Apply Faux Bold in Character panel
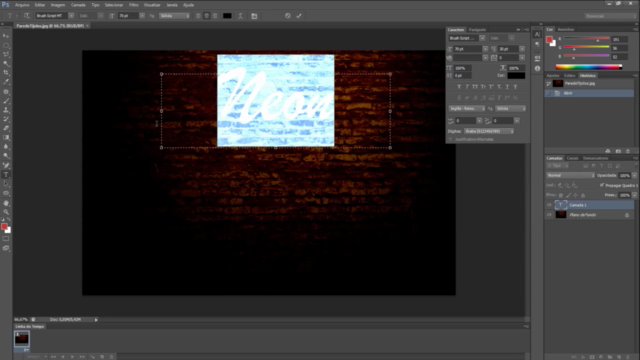 459,87
